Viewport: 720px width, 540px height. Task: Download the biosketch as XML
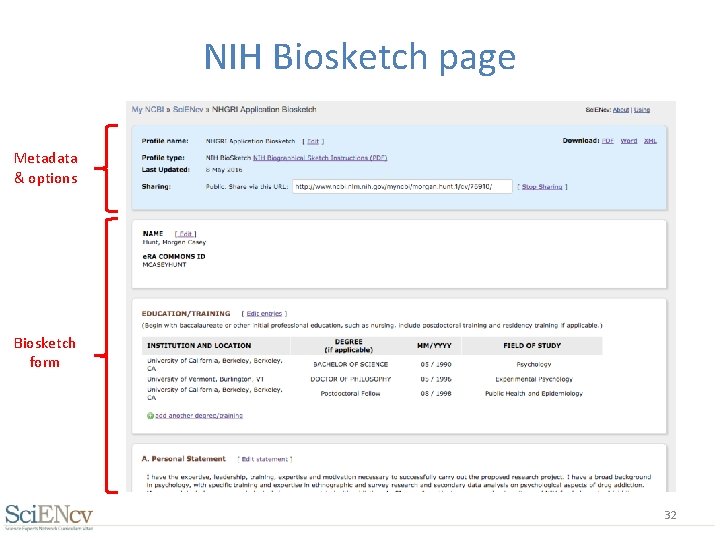tap(650, 141)
